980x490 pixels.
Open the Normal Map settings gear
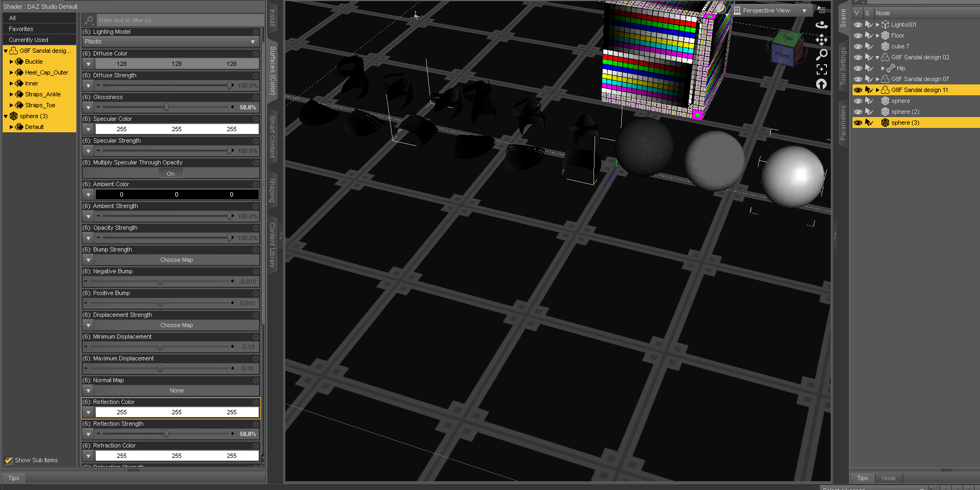255,380
